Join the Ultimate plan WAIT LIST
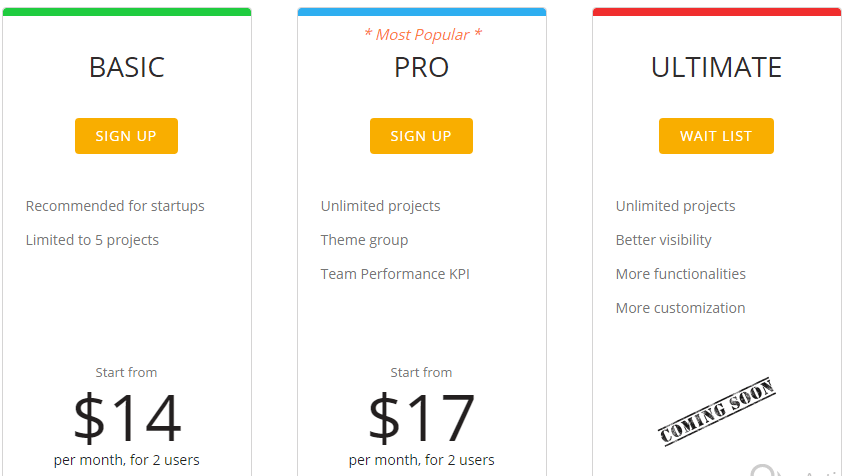Viewport: 845px width, 476px height. [716, 136]
